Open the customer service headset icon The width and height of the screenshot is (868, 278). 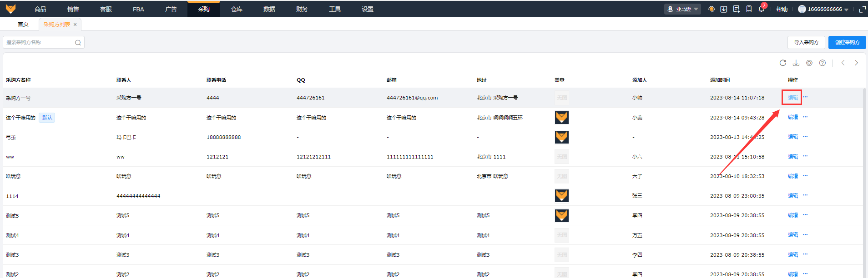(712, 9)
